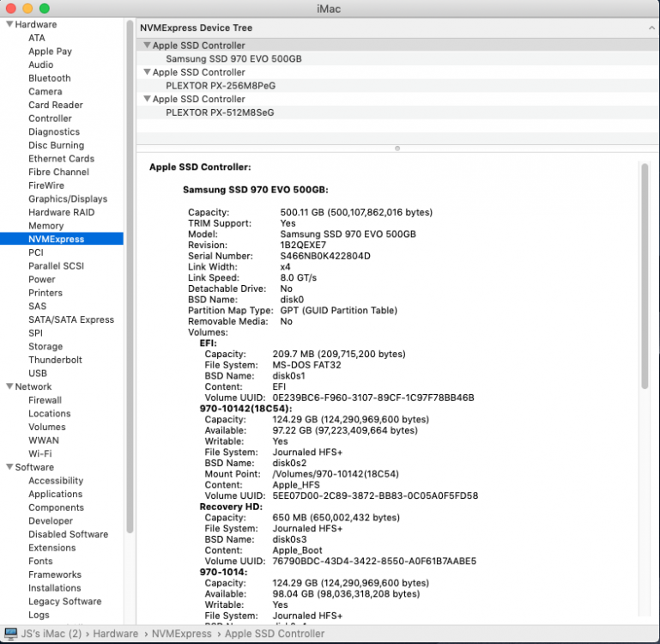Image resolution: width=660 pixels, height=644 pixels.
Task: Select SPI in the sidebar
Action: 35,333
